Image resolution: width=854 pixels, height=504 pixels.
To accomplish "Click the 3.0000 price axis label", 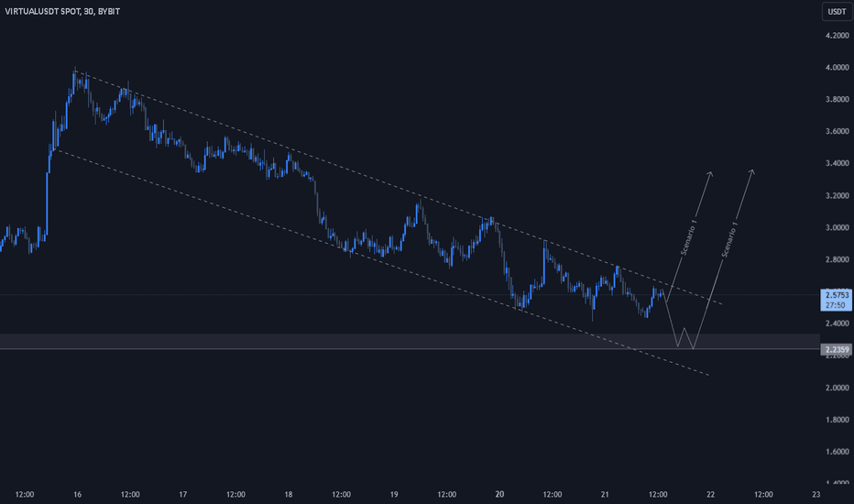I will 838,228.
